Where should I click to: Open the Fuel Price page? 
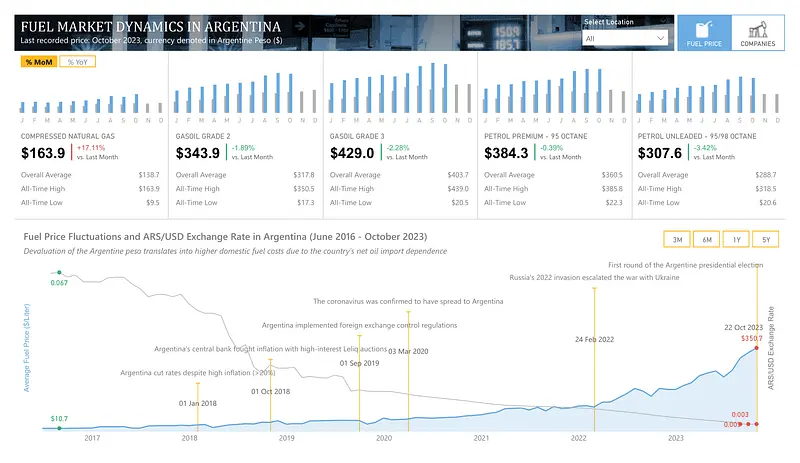pyautogui.click(x=704, y=33)
